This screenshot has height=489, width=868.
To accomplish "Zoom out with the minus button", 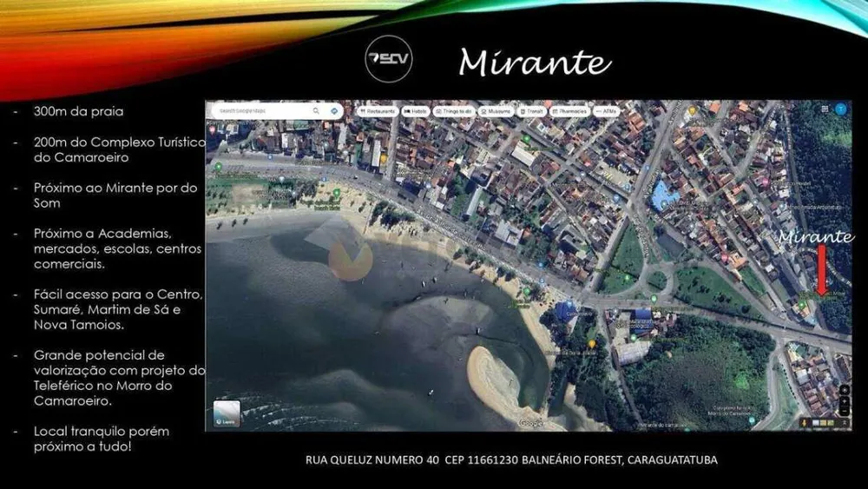I will tap(845, 412).
